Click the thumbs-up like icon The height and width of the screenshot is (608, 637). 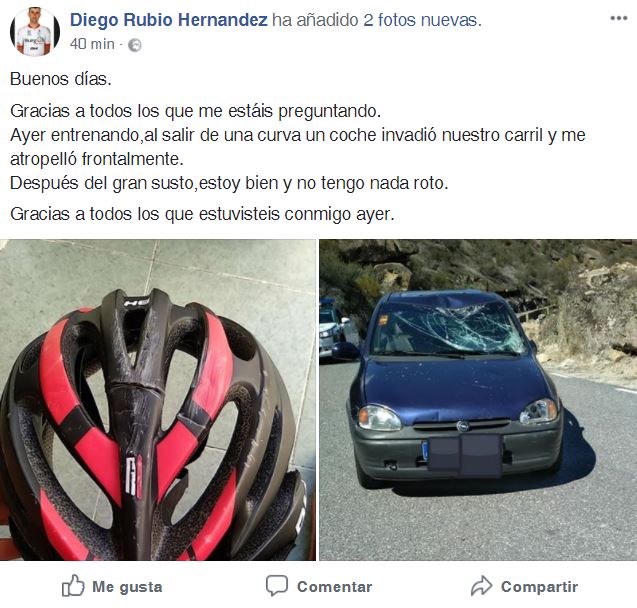click(73, 585)
